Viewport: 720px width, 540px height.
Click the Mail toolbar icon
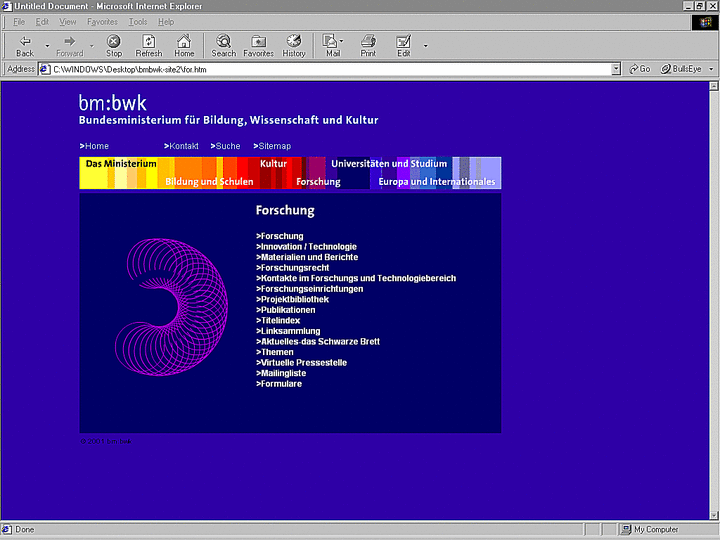coord(331,46)
